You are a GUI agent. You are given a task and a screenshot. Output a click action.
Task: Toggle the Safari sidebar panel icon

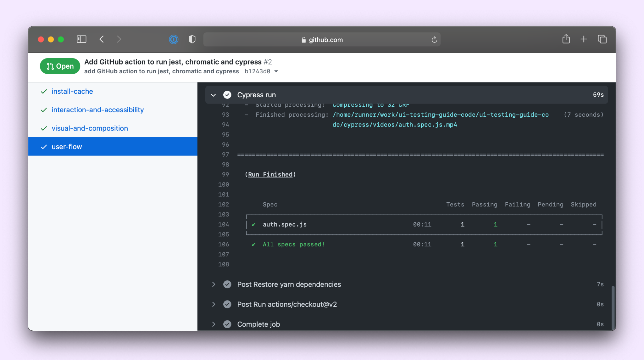pyautogui.click(x=81, y=39)
